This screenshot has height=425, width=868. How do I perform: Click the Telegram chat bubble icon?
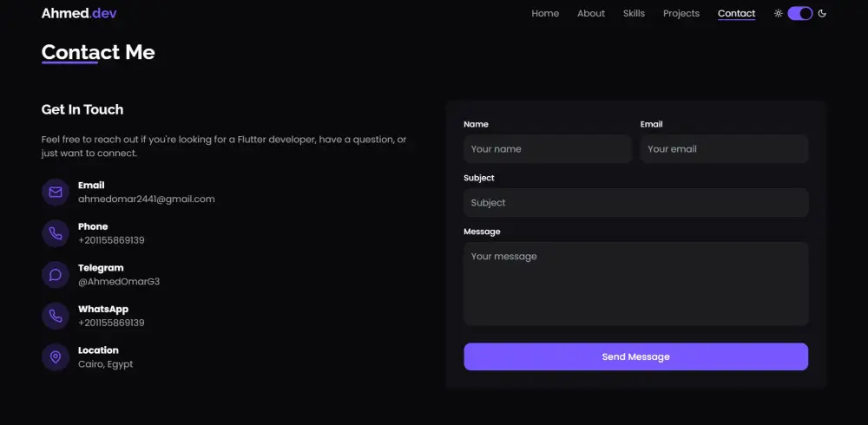point(56,275)
